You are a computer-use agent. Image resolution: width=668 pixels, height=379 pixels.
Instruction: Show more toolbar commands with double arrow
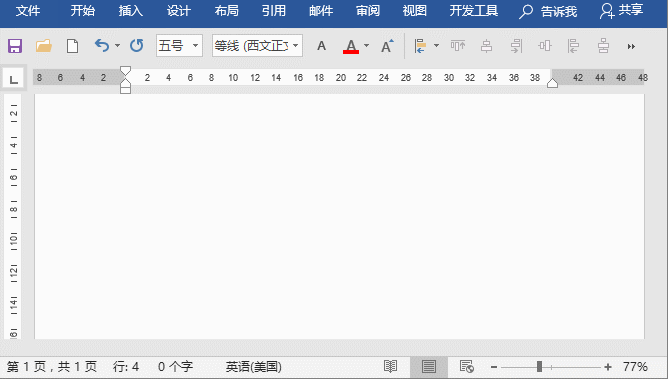pyautogui.click(x=631, y=46)
